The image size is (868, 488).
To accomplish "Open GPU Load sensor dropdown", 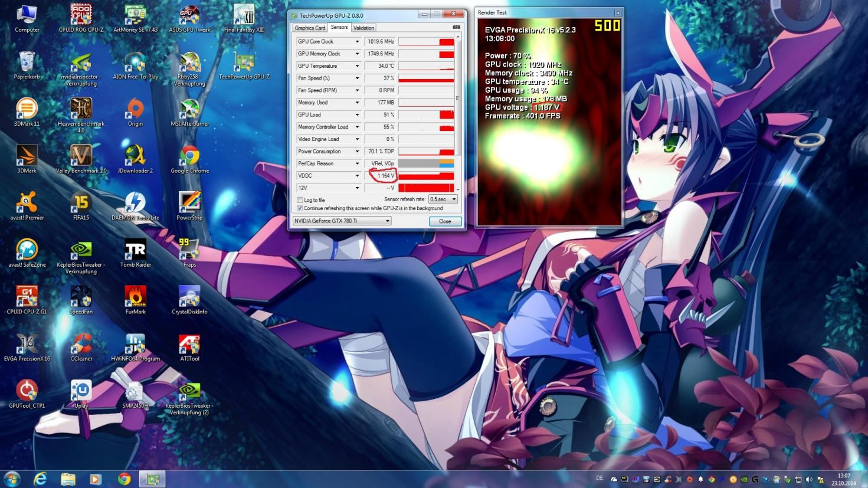I will (357, 115).
